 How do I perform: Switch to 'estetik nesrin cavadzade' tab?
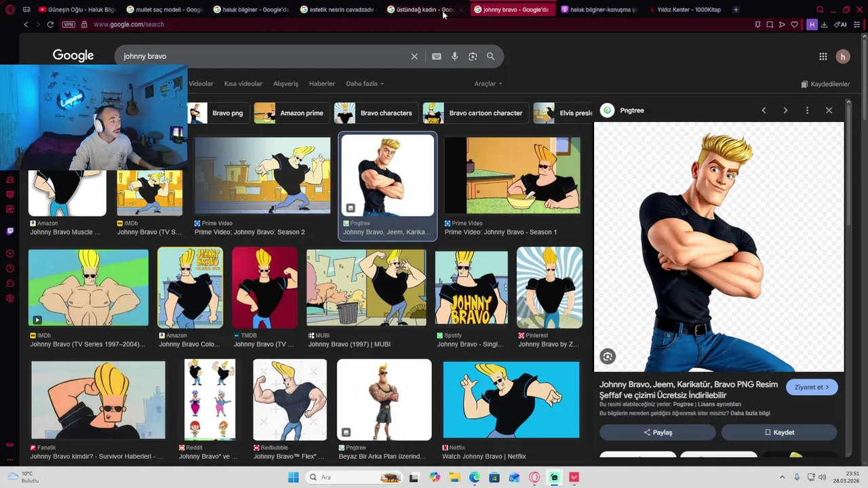338,9
